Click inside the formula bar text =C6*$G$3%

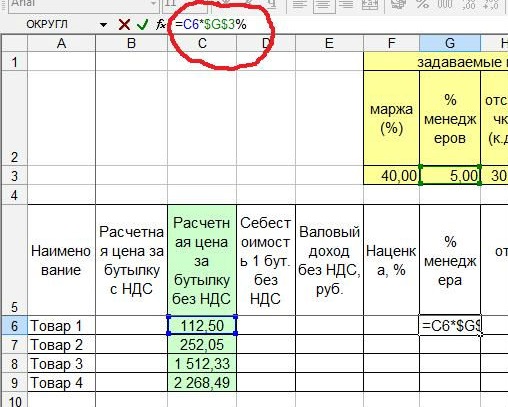click(x=211, y=24)
